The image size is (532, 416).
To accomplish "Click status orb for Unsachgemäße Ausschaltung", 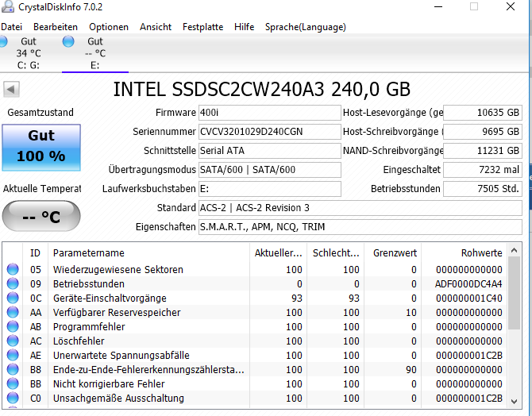I will coord(13,399).
